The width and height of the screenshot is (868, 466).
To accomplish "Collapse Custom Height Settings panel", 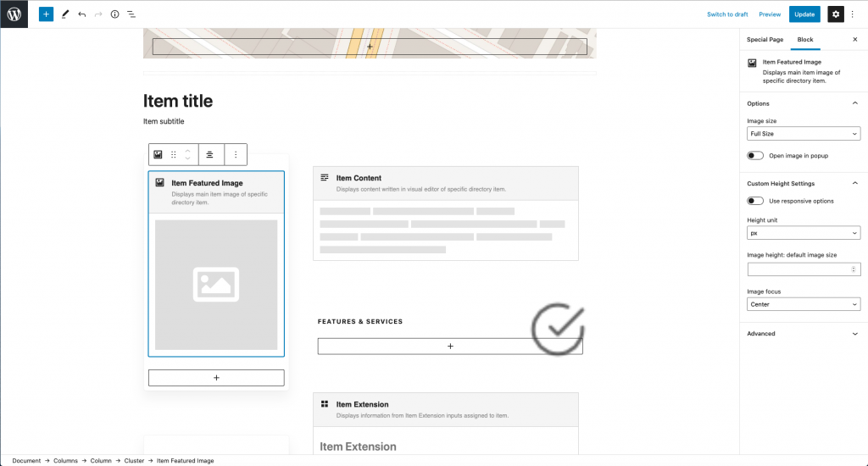I will (804, 183).
